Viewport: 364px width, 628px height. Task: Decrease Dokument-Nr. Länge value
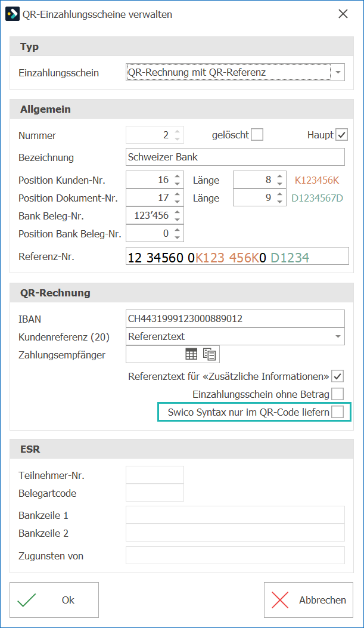coord(279,202)
